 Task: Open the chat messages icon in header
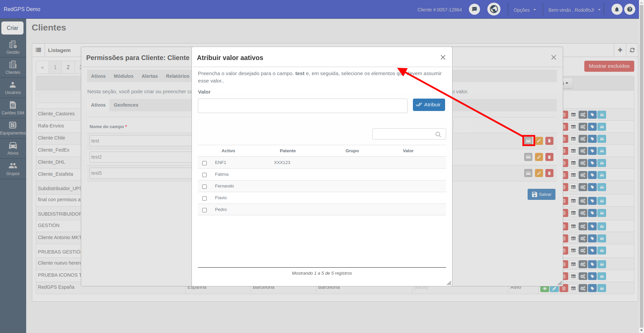pos(474,9)
